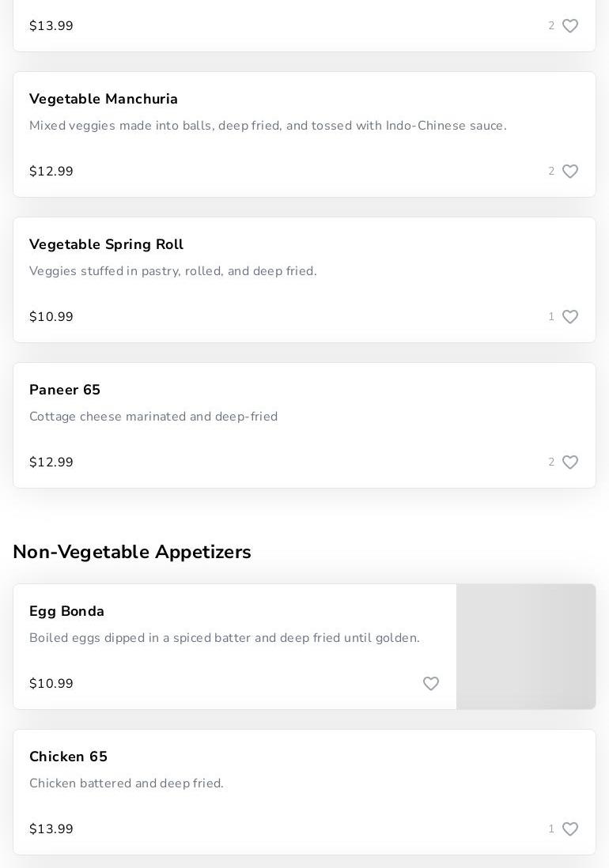Select the Vegetable Spring Roll title
This screenshot has width=609, height=868.
tap(106, 244)
